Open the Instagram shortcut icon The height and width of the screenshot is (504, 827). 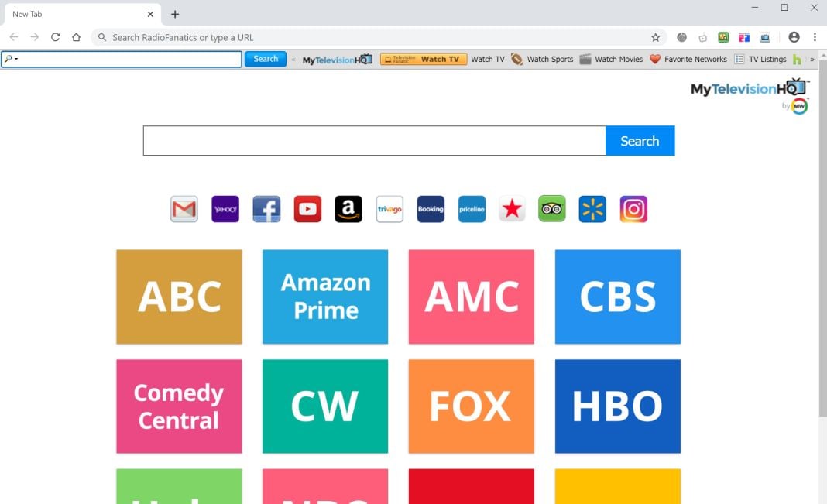pyautogui.click(x=633, y=209)
